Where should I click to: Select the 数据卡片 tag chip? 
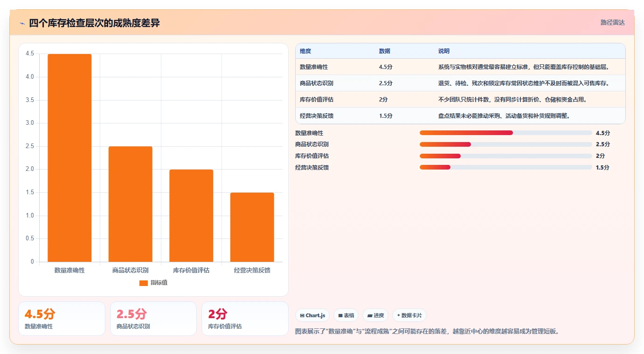click(409, 315)
